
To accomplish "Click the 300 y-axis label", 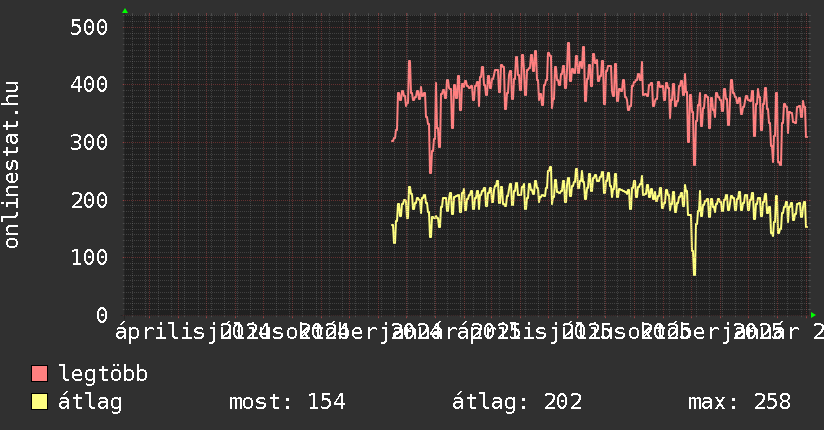I will coord(89,142).
